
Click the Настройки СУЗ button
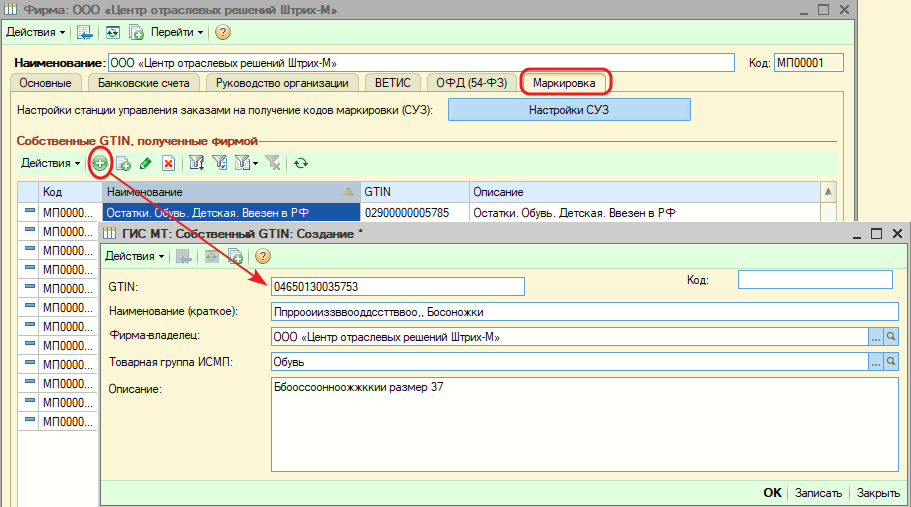(569, 110)
